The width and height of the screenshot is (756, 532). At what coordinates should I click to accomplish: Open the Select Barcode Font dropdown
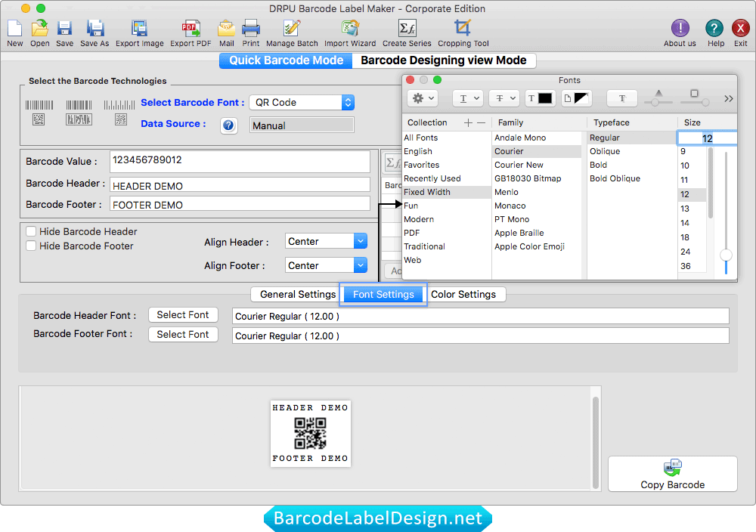[302, 102]
